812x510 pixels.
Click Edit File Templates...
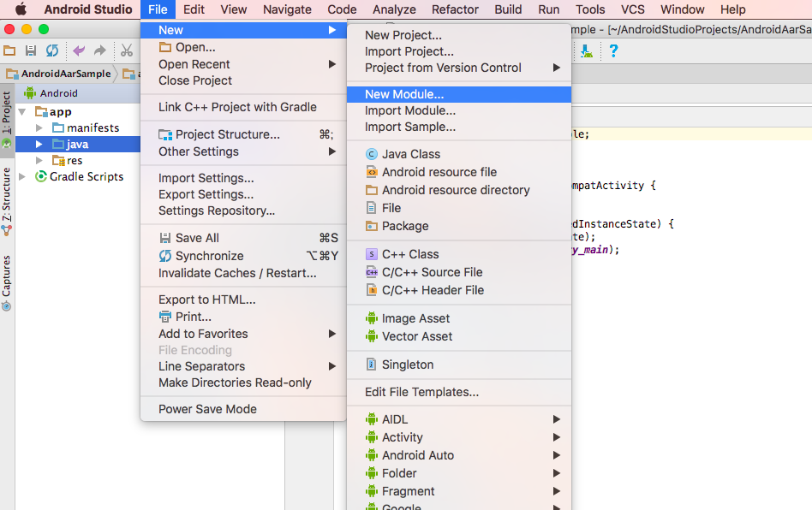click(x=459, y=392)
